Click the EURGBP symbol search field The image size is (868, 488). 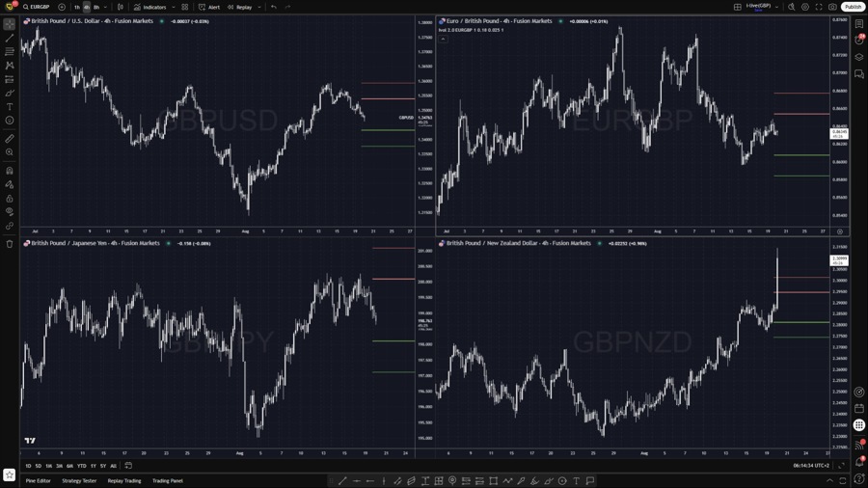39,7
